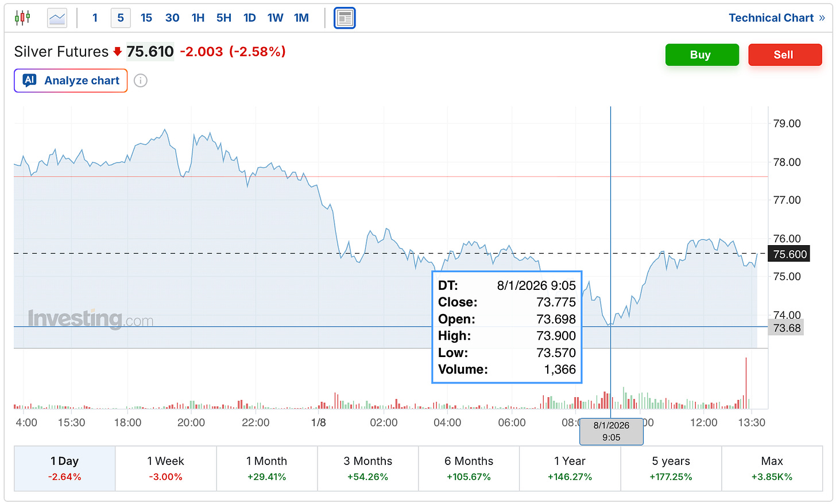
Task: Open the 1 Week performance tab
Action: tap(165, 468)
